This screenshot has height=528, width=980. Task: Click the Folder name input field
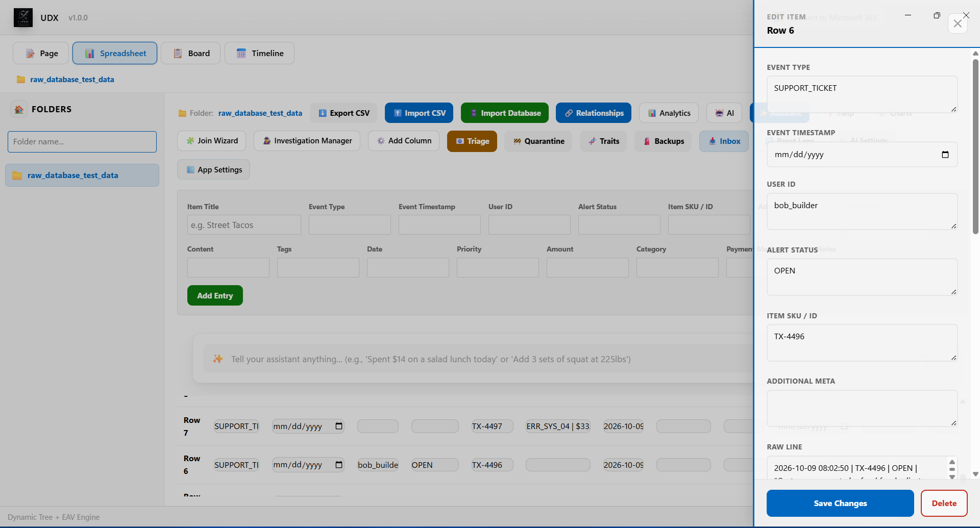82,142
